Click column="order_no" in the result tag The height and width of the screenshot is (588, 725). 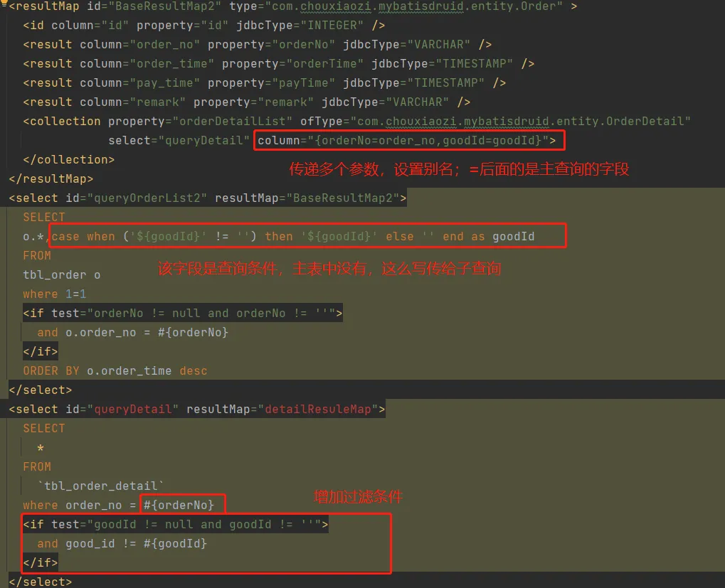tap(139, 44)
